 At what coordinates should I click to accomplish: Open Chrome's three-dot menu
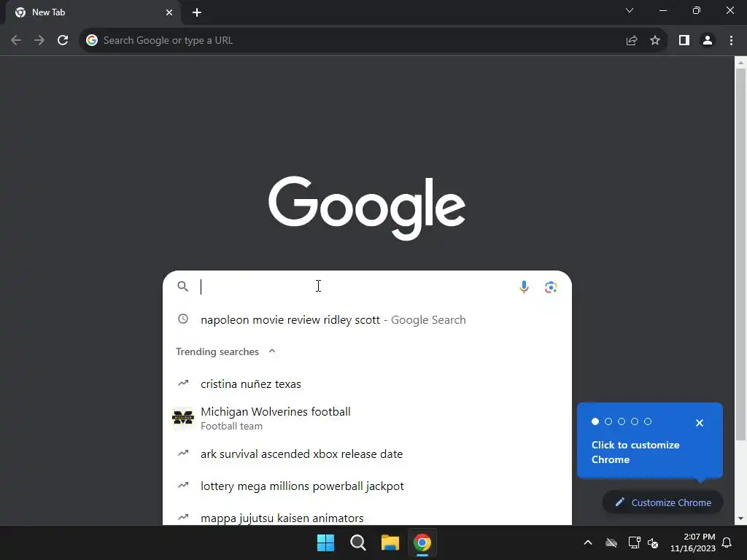tap(731, 41)
